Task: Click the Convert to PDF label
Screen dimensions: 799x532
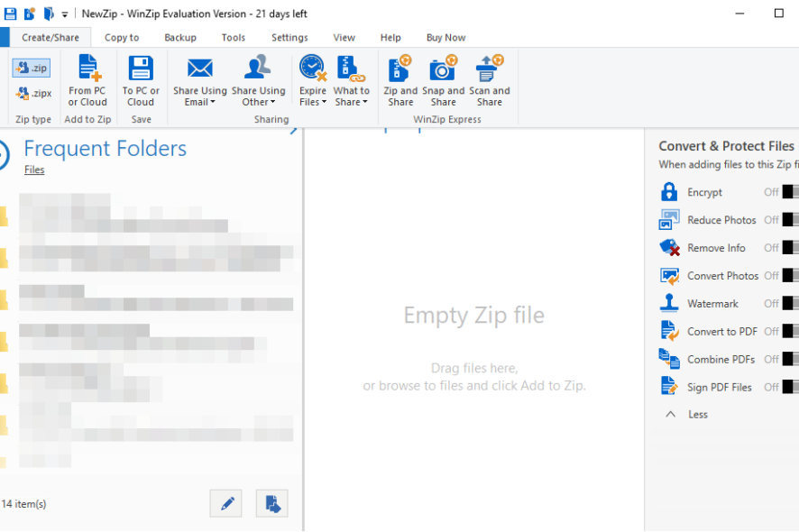Action: click(722, 332)
